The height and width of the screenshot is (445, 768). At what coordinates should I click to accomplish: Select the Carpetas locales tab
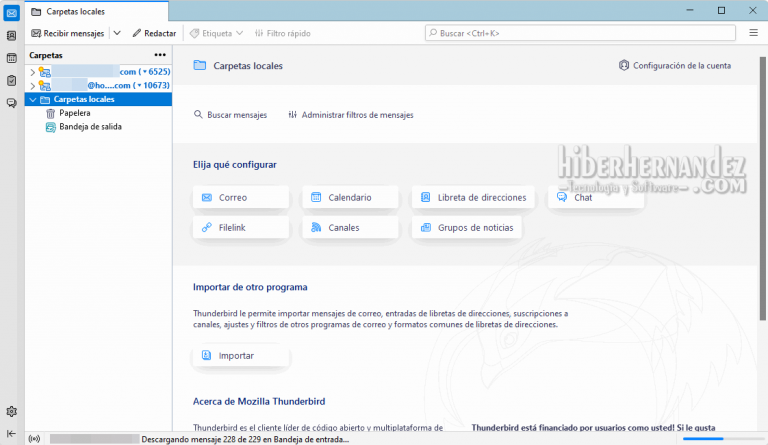click(x=80, y=10)
